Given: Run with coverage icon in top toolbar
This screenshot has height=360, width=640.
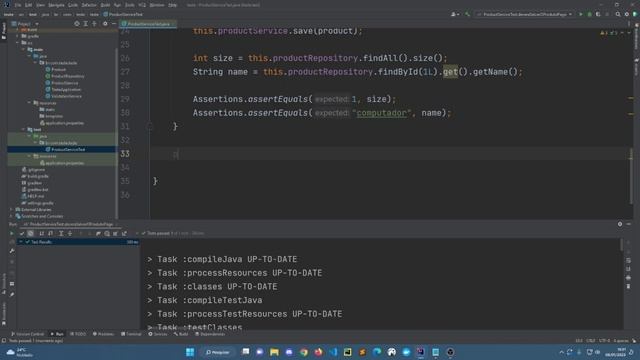Looking at the screenshot, I should [598, 14].
